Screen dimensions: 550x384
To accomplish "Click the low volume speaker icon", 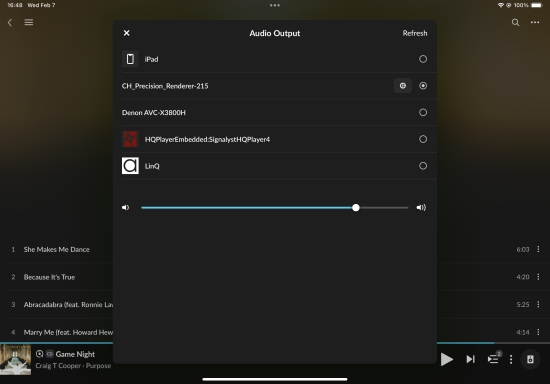I will pos(126,208).
